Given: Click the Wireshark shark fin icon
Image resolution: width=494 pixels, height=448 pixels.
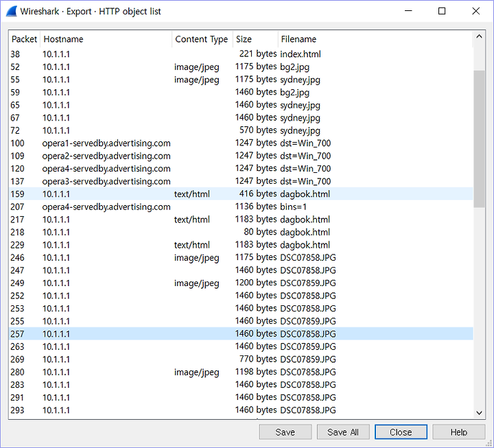Looking at the screenshot, I should [12, 12].
